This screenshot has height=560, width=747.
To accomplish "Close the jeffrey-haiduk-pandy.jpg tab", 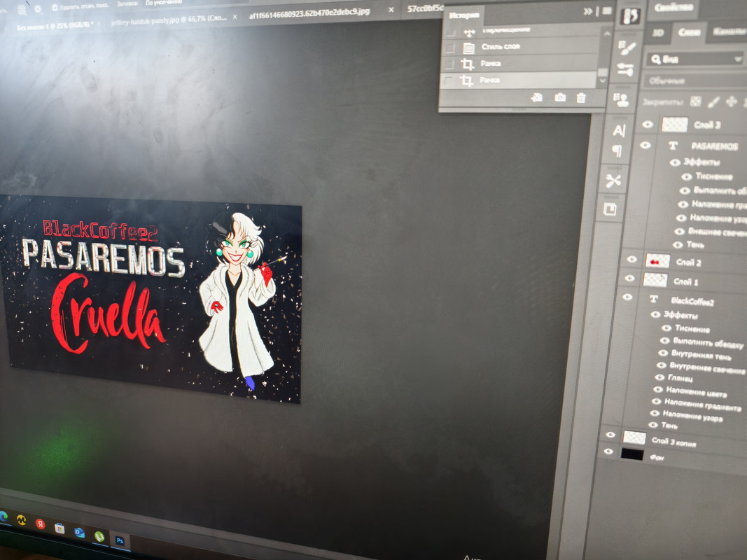I will pyautogui.click(x=235, y=17).
